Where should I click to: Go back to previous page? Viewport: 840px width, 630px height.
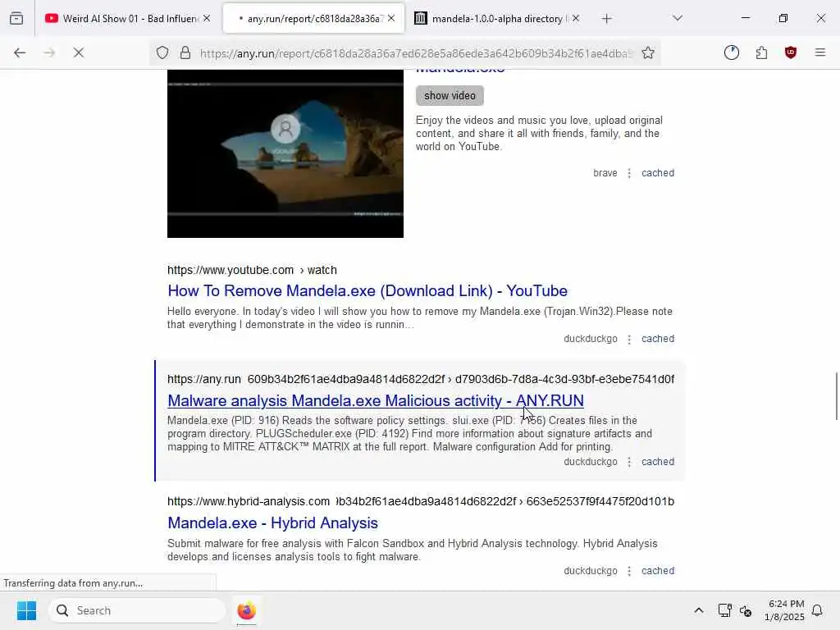(20, 52)
